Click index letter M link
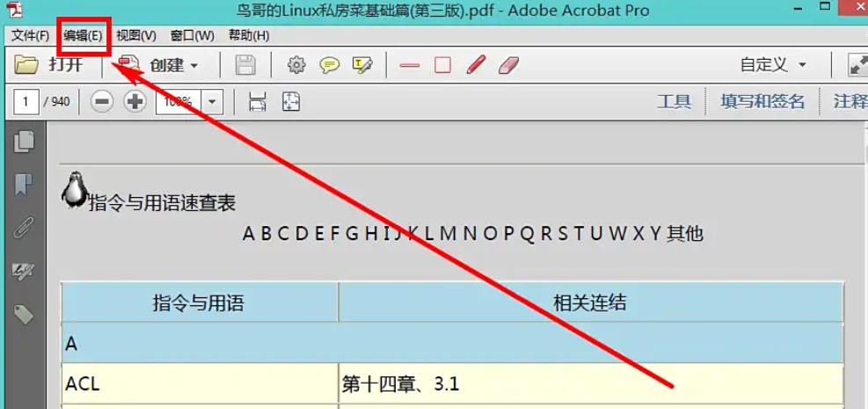This screenshot has width=868, height=409. (448, 234)
